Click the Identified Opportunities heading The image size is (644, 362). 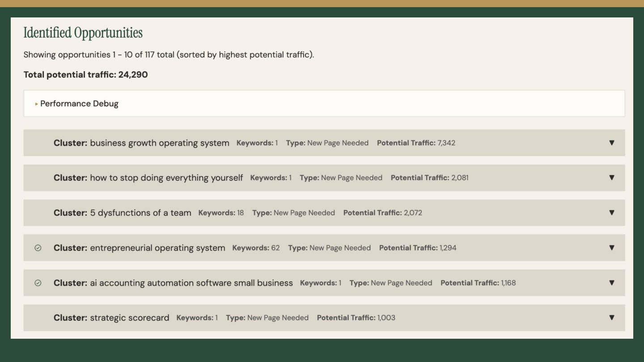(83, 33)
